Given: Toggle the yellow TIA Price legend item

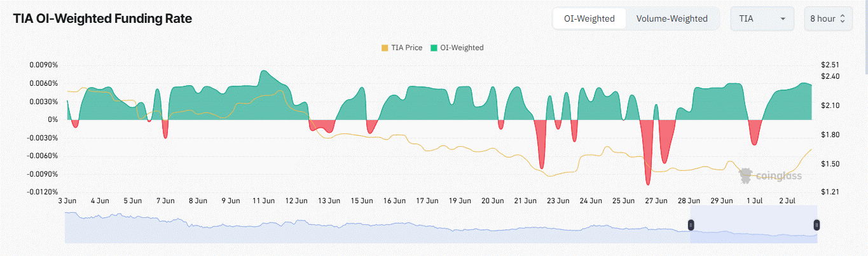Looking at the screenshot, I should 401,48.
